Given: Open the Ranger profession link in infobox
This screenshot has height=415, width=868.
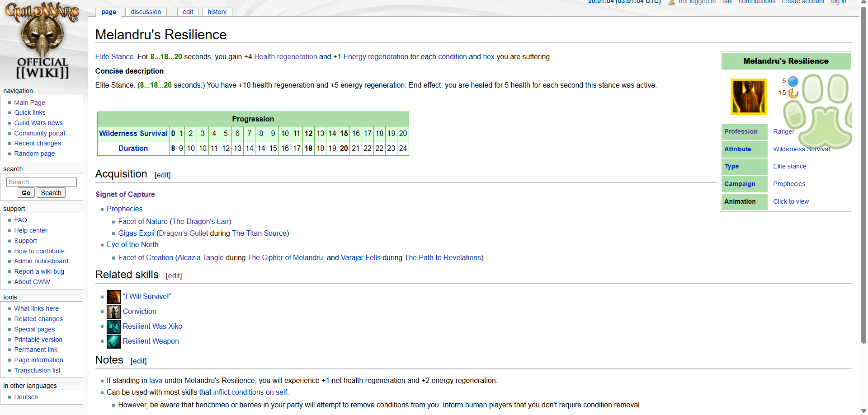Looking at the screenshot, I should [x=783, y=131].
